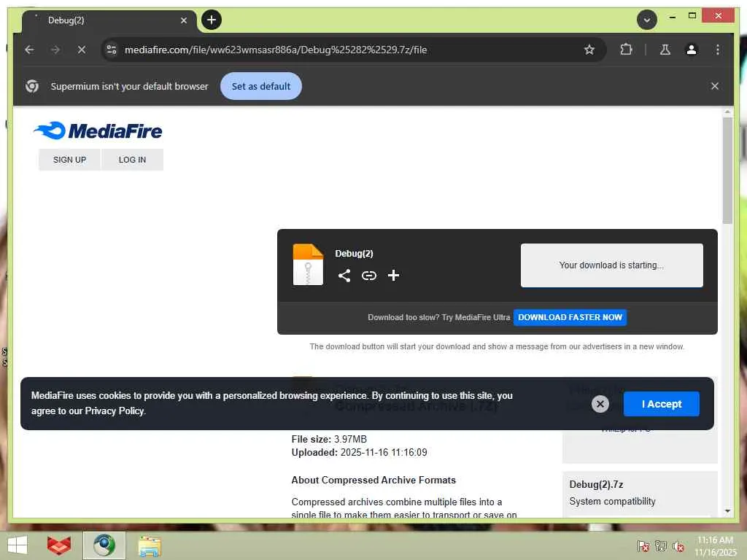Dismiss the default browser infobar
747x560 pixels.
click(x=715, y=86)
